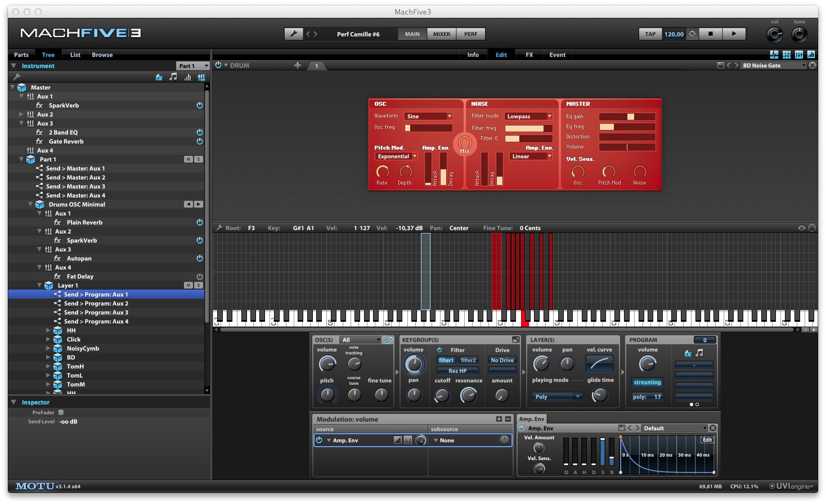Image resolution: width=826 pixels, height=504 pixels.
Task: Expand the NoisyCymb tree item
Action: click(48, 348)
